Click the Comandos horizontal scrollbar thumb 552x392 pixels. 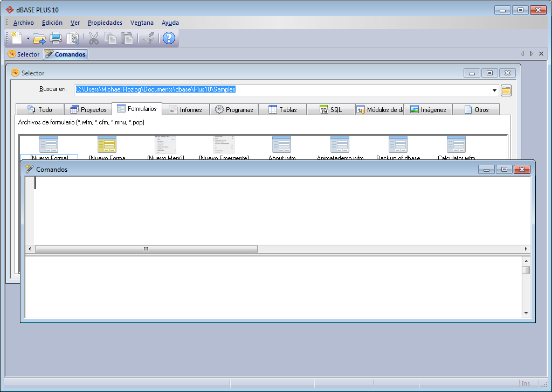146,249
